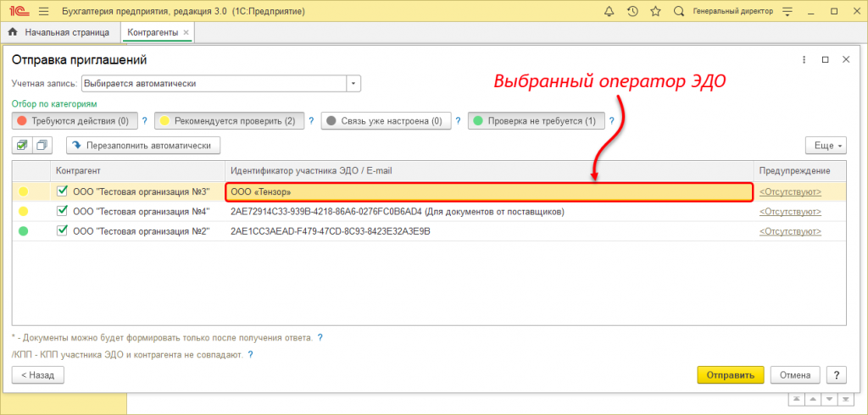Check all rows icon button
The image size is (868, 415).
click(x=22, y=146)
